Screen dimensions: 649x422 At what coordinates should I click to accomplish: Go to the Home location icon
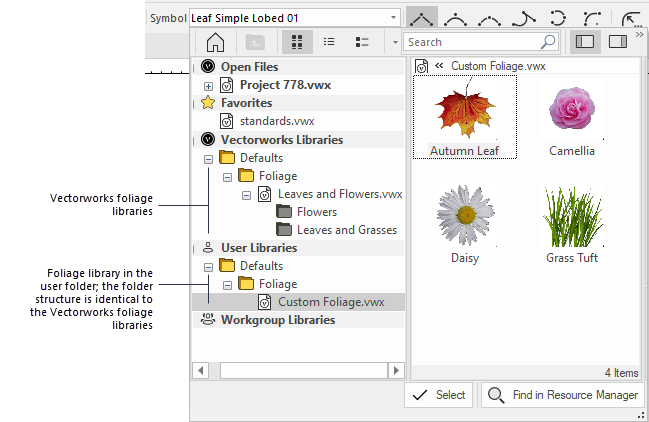click(215, 42)
